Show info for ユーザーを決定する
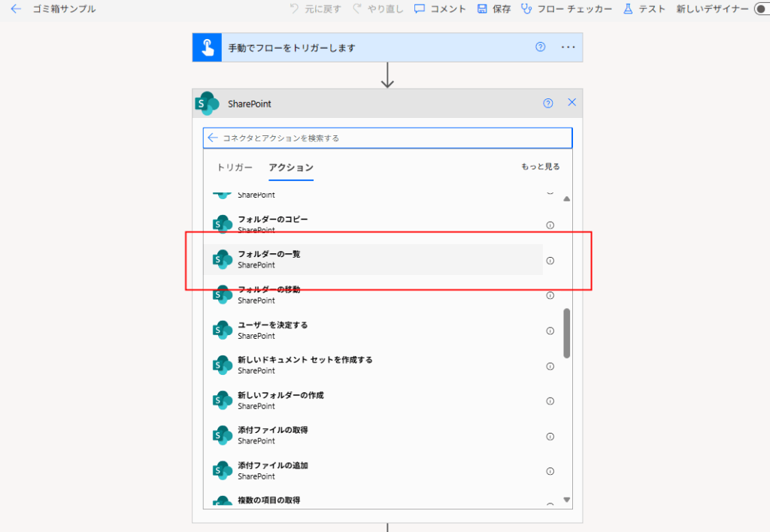Screen dimensions: 770x532 [x=550, y=331]
